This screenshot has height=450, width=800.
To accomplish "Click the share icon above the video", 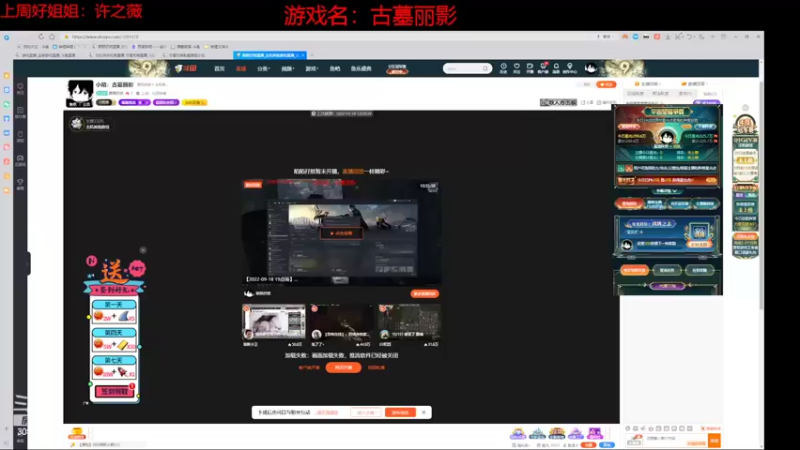I will click(x=584, y=103).
